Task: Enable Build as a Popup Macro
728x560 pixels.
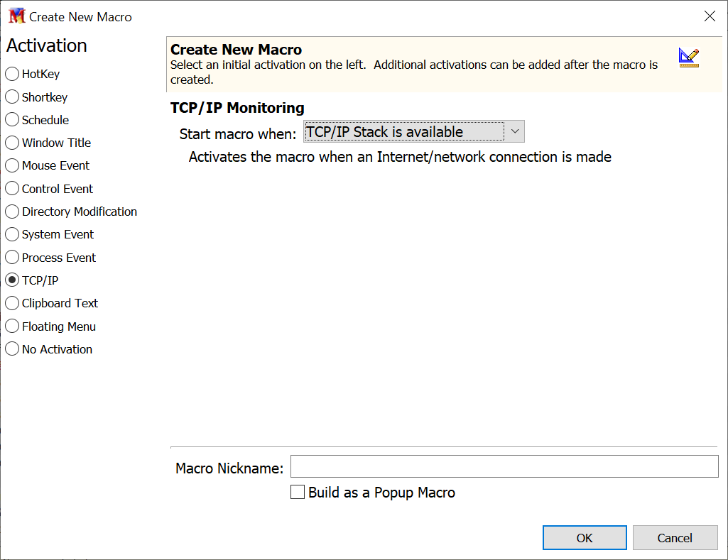Action: tap(298, 492)
